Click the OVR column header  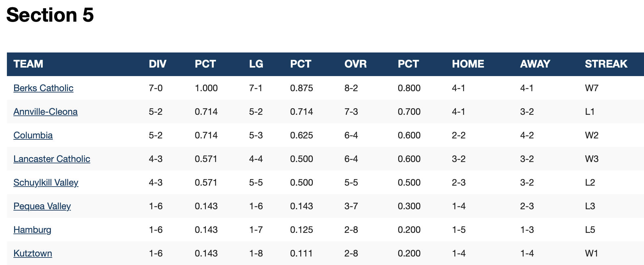click(355, 64)
